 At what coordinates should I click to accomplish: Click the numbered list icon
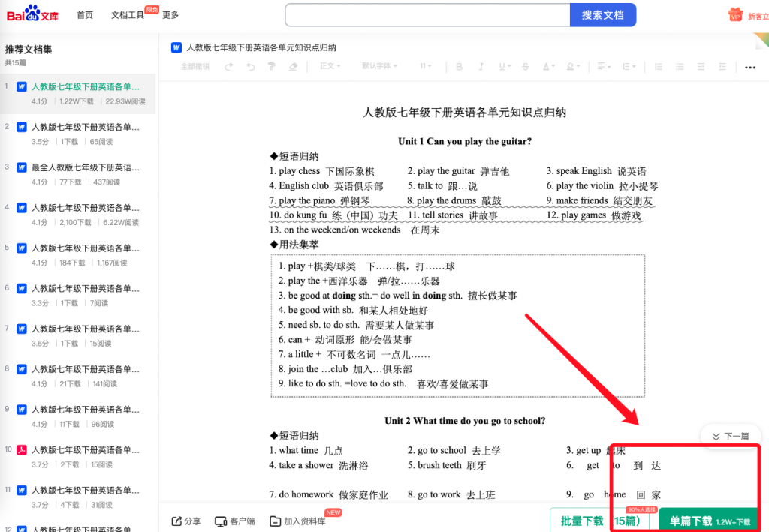click(x=658, y=66)
